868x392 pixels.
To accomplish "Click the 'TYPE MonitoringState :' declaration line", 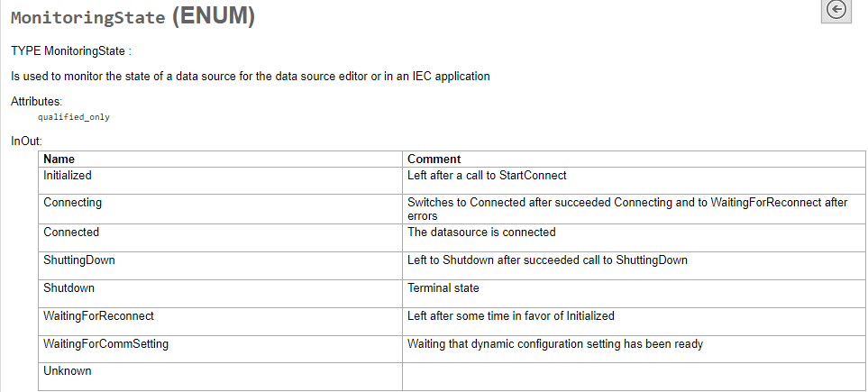I will click(x=71, y=51).
